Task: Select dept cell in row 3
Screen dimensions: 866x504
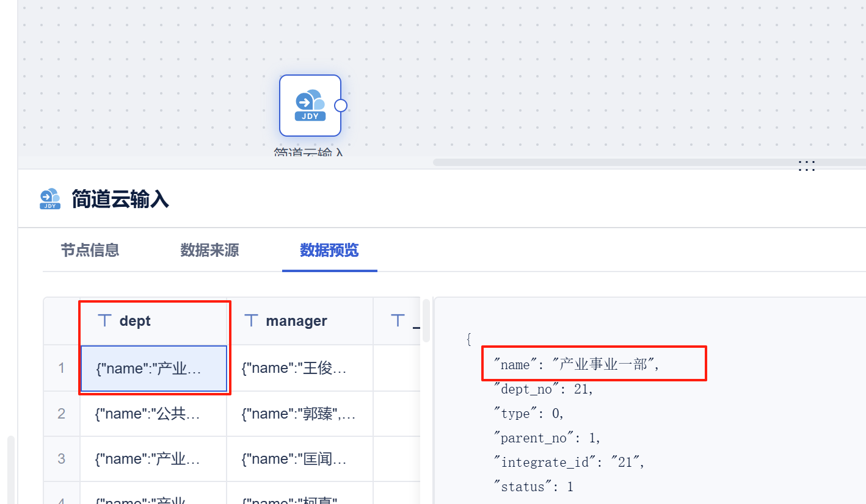Action: point(153,459)
